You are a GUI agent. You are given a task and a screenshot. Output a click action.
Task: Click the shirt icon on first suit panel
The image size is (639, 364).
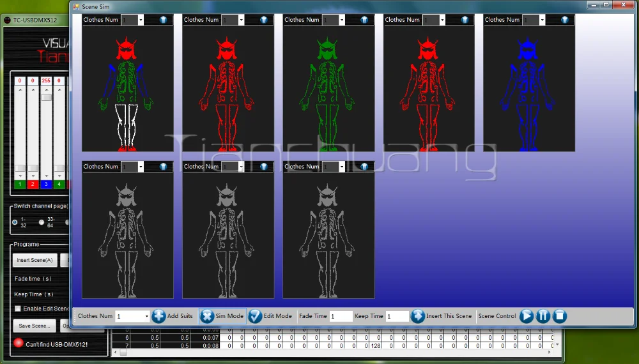[x=164, y=20]
